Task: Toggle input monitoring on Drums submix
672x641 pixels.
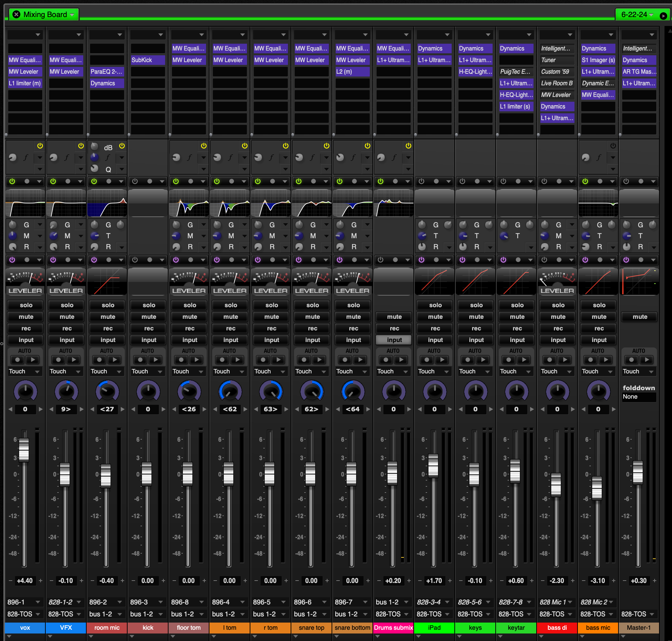Action: pos(394,340)
